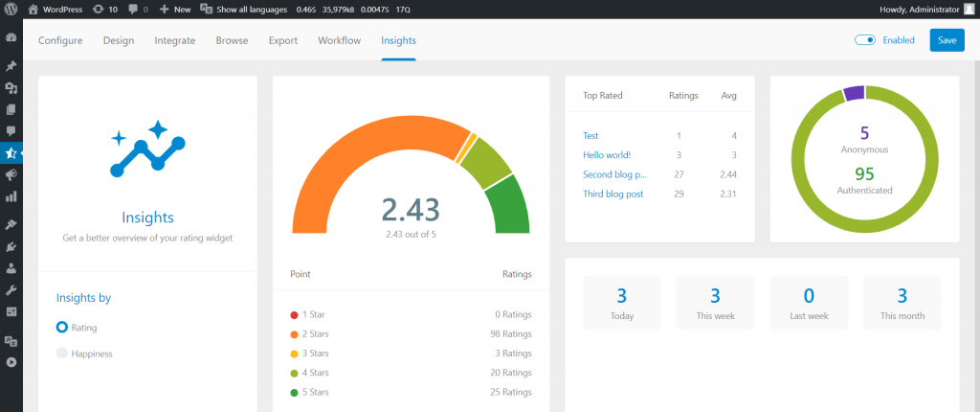Click the 2.43 average score on gauge
980x412 pixels.
(x=411, y=210)
